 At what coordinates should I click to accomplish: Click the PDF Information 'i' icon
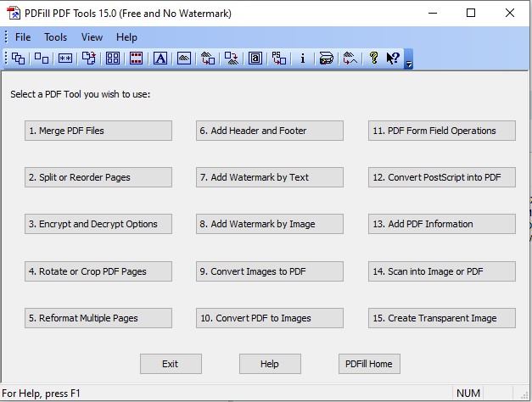point(303,59)
